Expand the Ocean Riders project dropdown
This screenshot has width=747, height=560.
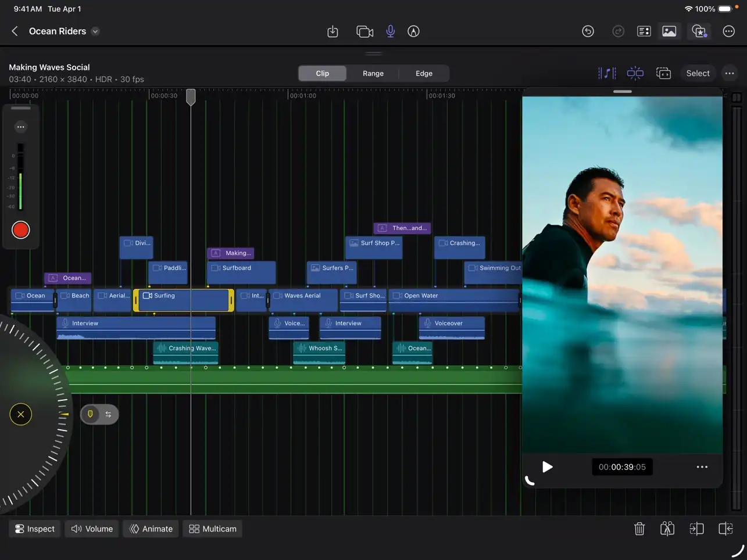point(95,31)
